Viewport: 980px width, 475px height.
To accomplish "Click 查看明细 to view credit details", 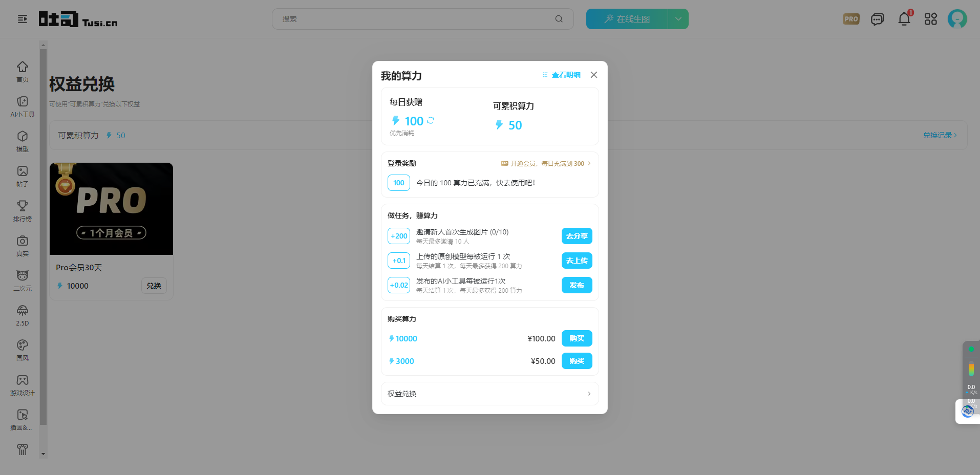I will [x=565, y=75].
